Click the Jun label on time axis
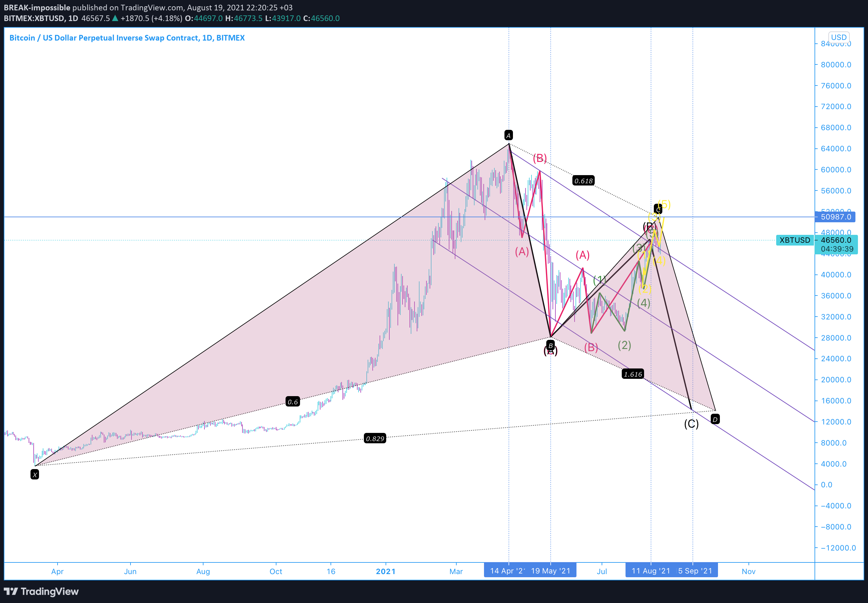Viewport: 868px width, 603px height. [x=131, y=571]
